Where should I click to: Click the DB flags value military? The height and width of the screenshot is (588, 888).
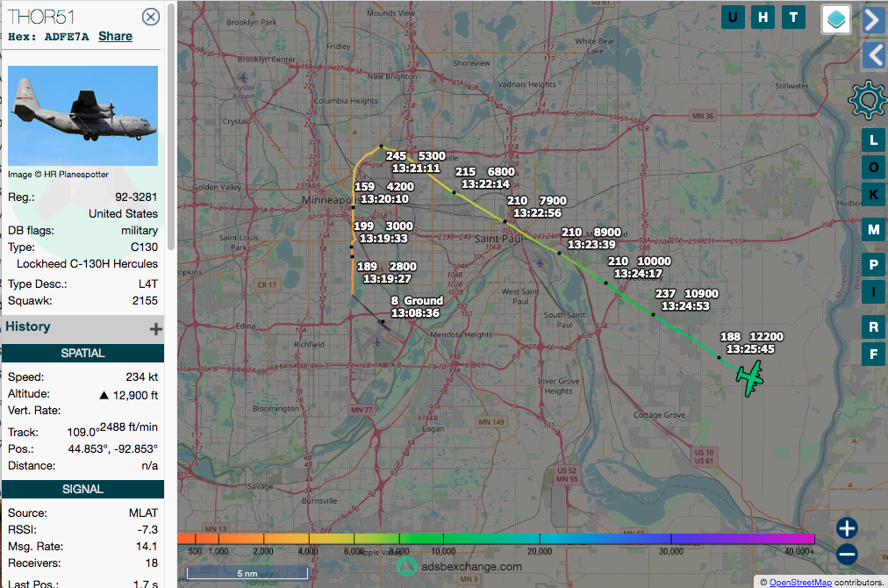pos(140,231)
